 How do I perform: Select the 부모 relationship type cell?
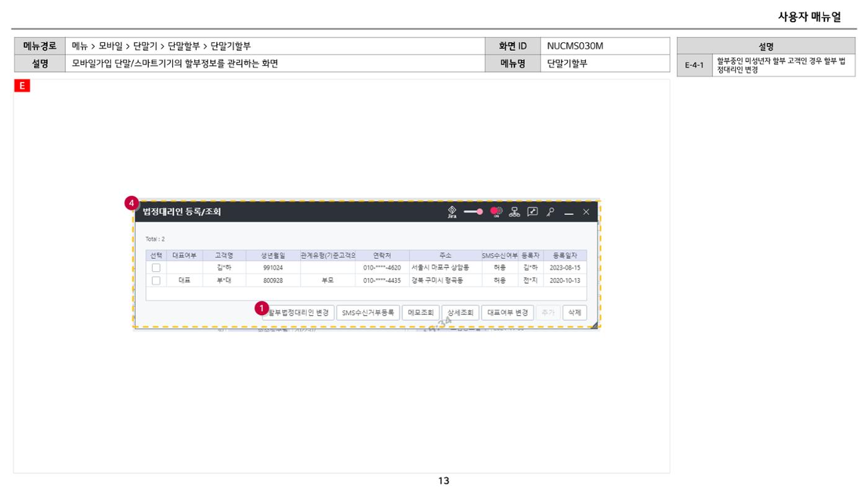[x=328, y=280]
